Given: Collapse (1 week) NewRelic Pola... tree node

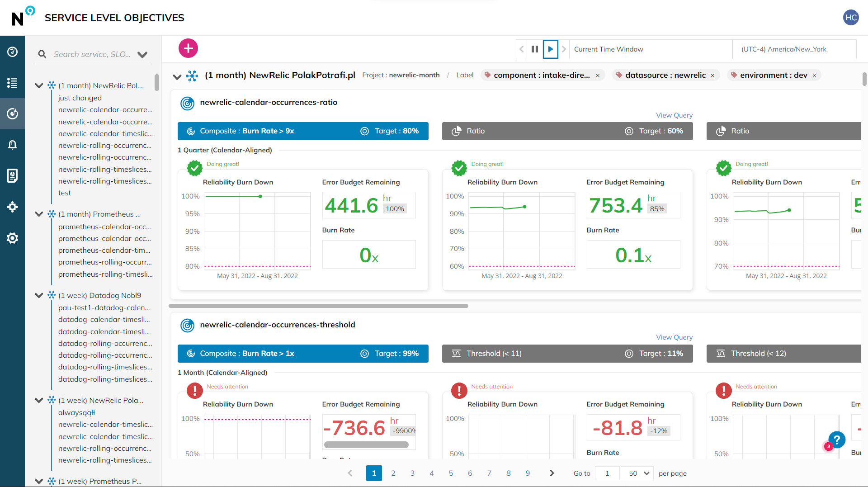Looking at the screenshot, I should tap(39, 400).
